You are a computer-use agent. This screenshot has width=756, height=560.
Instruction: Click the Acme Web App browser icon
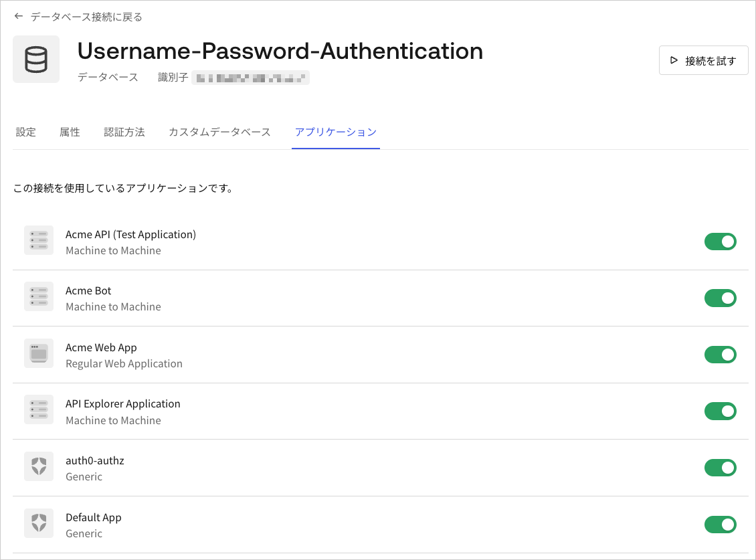click(39, 353)
